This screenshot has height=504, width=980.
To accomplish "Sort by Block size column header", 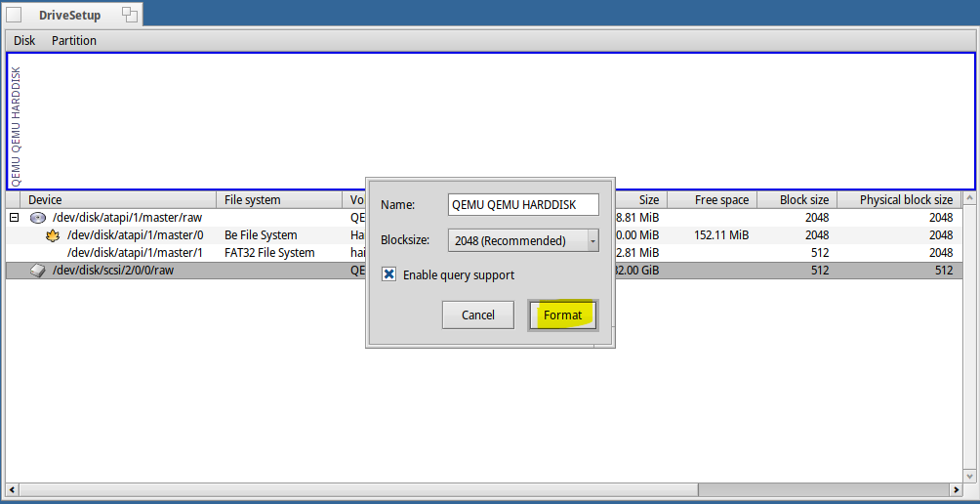I will [796, 200].
